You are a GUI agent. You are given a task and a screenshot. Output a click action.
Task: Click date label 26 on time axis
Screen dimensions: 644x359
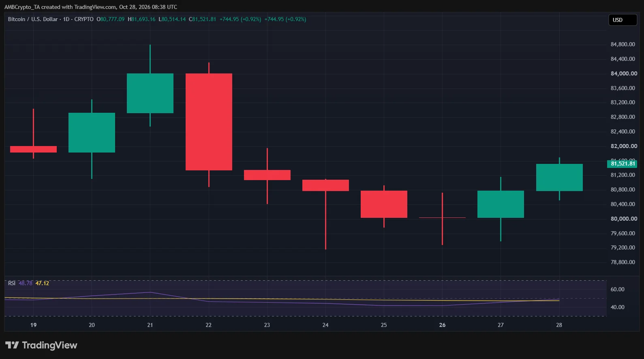(x=442, y=325)
